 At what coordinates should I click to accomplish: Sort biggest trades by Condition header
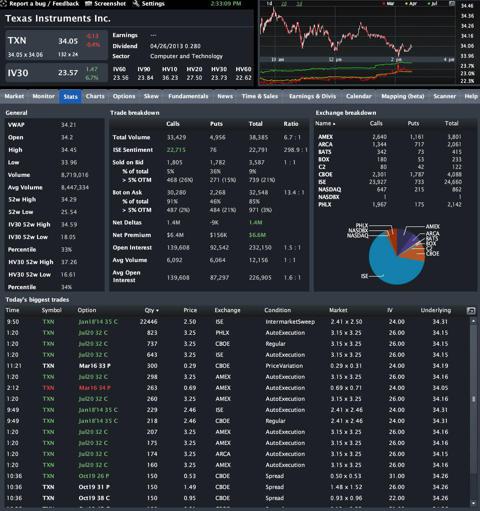[277, 310]
